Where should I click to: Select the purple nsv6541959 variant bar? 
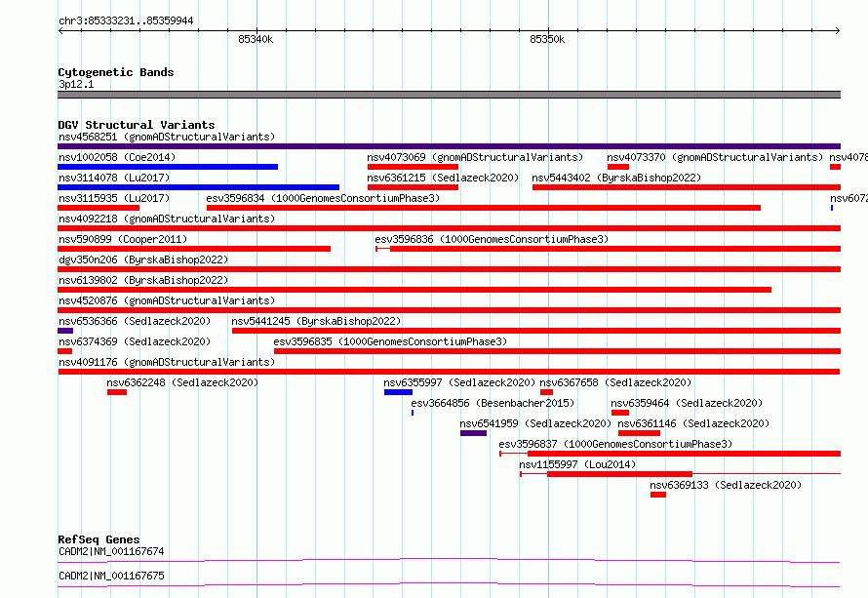[x=473, y=433]
